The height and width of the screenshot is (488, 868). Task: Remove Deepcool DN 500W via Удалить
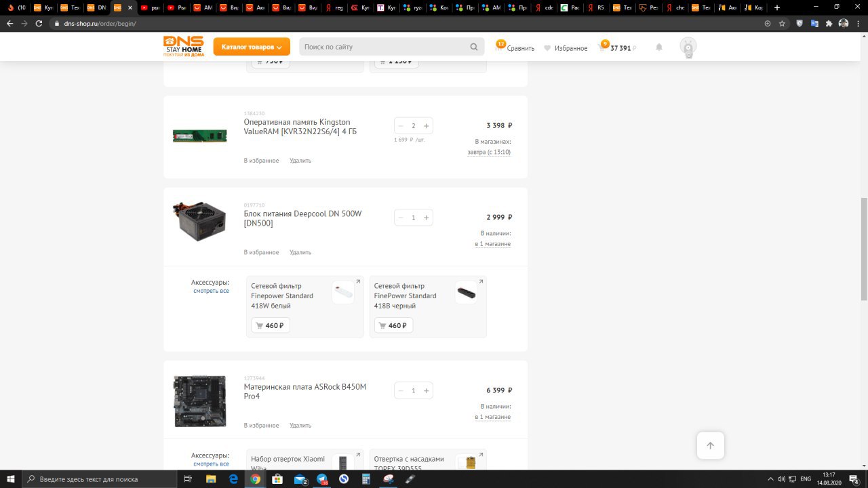(x=300, y=252)
